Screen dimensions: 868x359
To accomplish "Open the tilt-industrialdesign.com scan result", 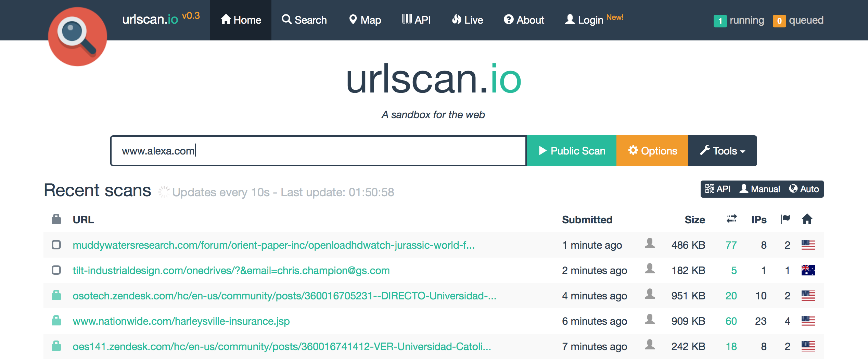I will [231, 270].
